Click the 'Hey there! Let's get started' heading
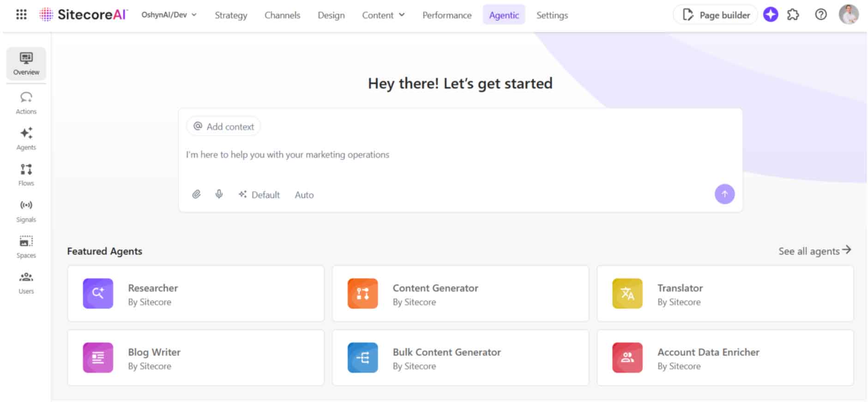The height and width of the screenshot is (402, 868). tap(460, 84)
